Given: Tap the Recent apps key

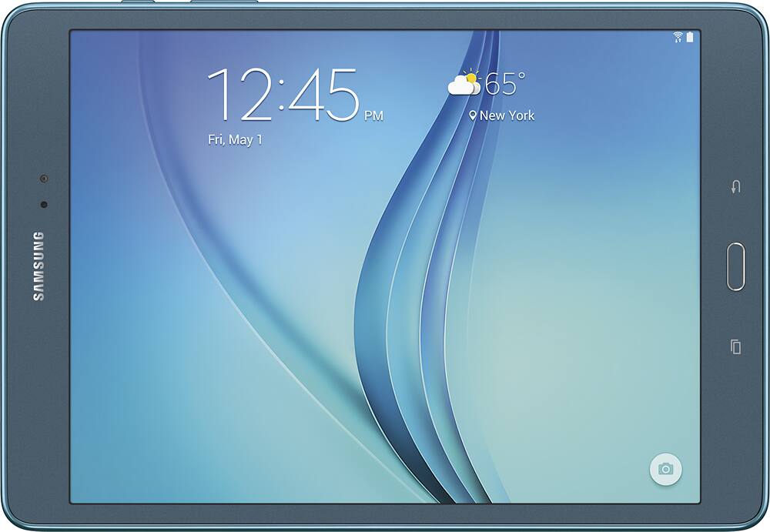Looking at the screenshot, I should 735,346.
